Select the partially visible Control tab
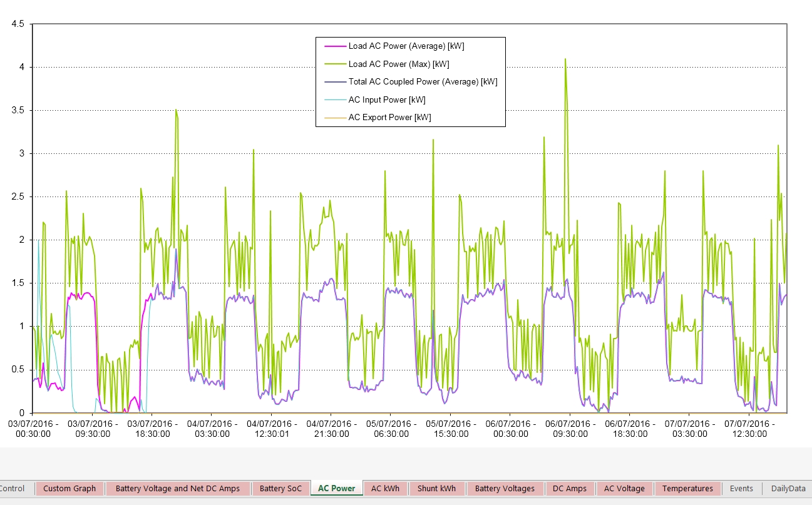 click(13, 489)
